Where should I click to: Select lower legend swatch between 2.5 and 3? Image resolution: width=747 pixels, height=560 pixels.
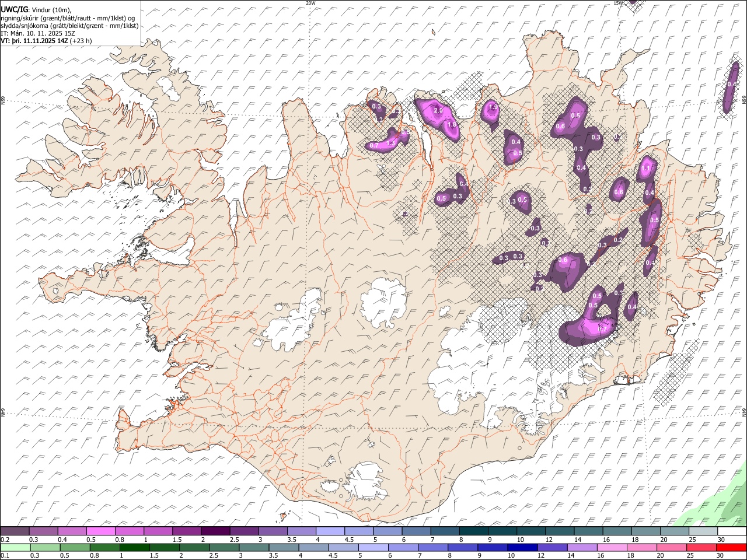click(x=224, y=547)
